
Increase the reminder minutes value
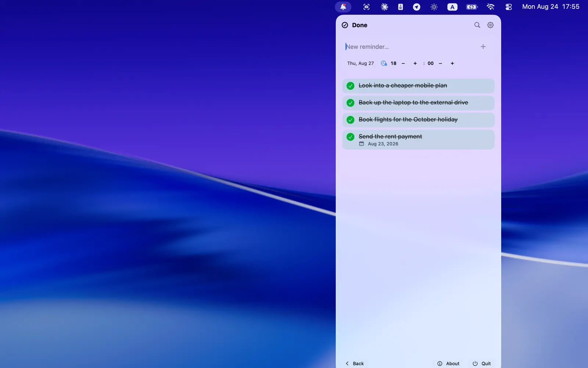[x=452, y=63]
